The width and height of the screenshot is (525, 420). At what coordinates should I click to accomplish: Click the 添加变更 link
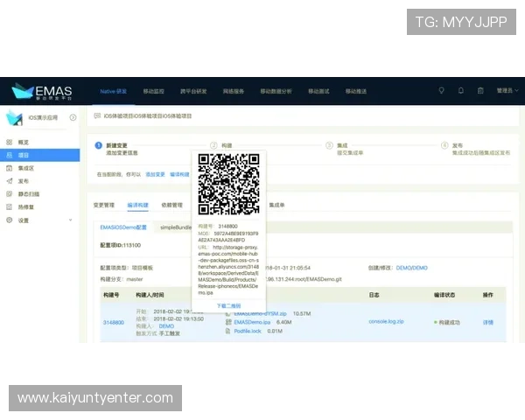pos(156,174)
